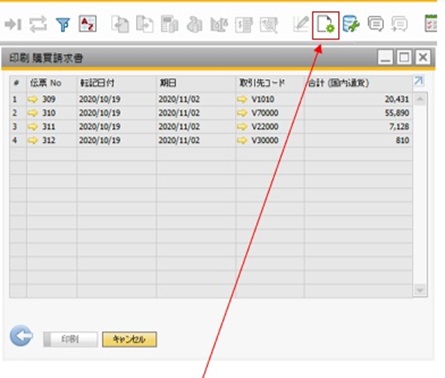Click the blue Filter funnel icon
The height and width of the screenshot is (378, 445).
(63, 24)
